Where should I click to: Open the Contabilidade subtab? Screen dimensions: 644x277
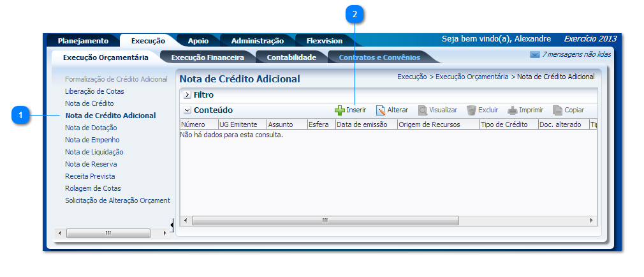291,57
